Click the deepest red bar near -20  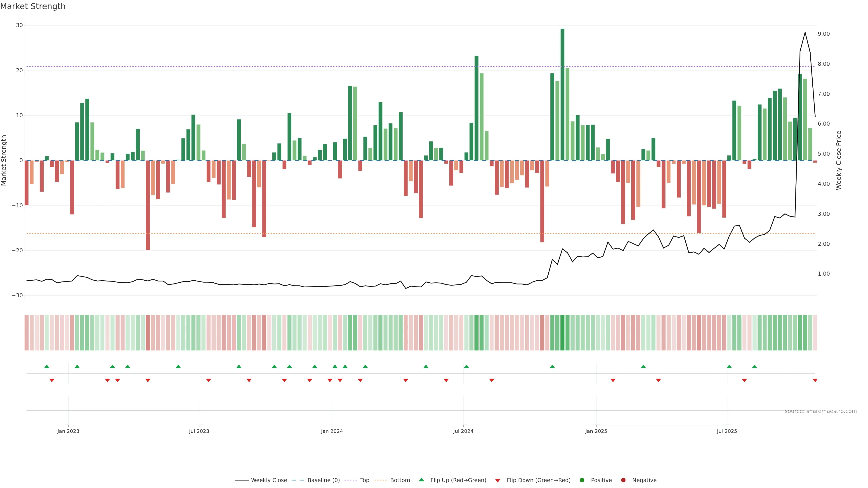click(x=148, y=205)
